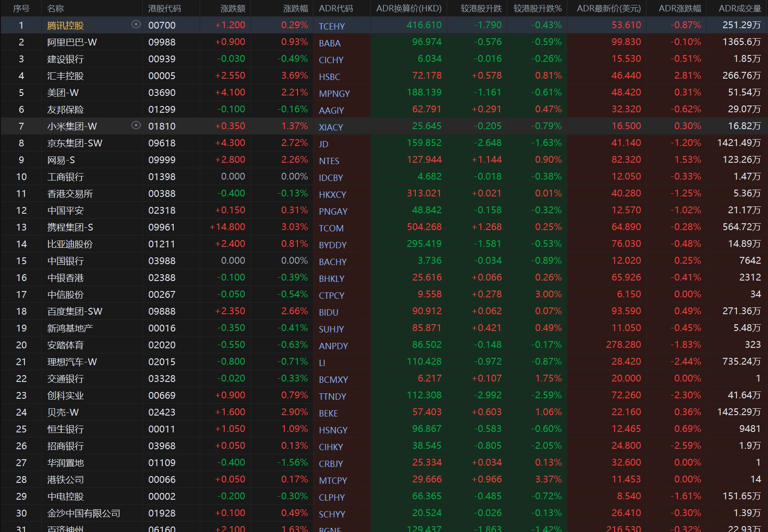Viewport: 768px width, 532px height.
Task: Select the 理想汽车-W stock row
Action: [x=72, y=362]
